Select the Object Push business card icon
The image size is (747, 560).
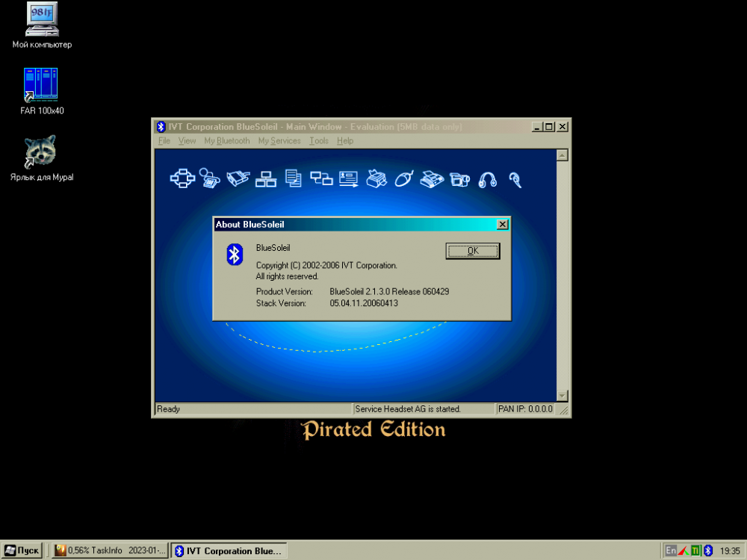pyautogui.click(x=349, y=178)
